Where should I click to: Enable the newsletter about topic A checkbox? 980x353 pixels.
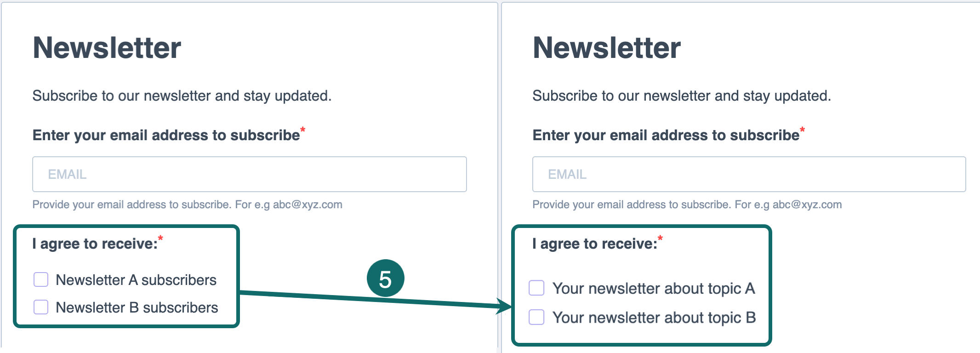pos(536,288)
